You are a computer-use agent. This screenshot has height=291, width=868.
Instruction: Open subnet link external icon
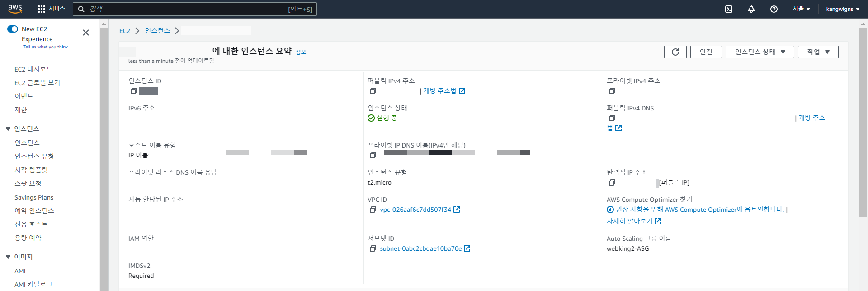(467, 248)
